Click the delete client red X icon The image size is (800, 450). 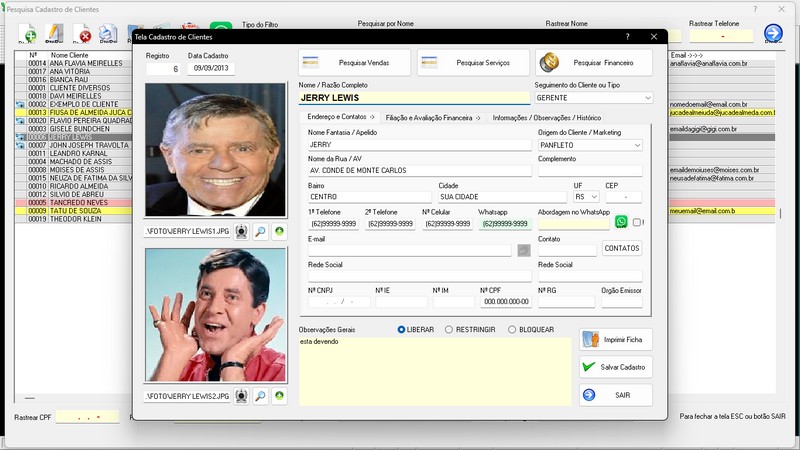82,34
